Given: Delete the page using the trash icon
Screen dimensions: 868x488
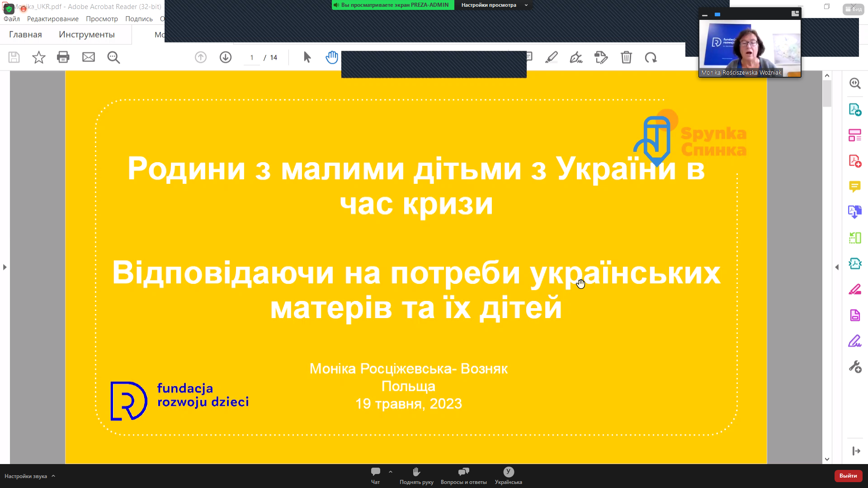Looking at the screenshot, I should click(x=626, y=57).
